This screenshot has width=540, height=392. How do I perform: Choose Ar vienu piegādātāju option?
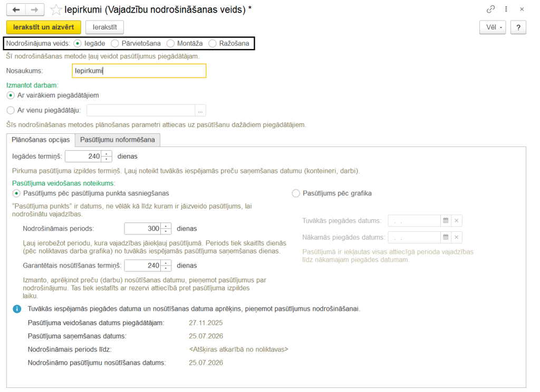point(10,110)
